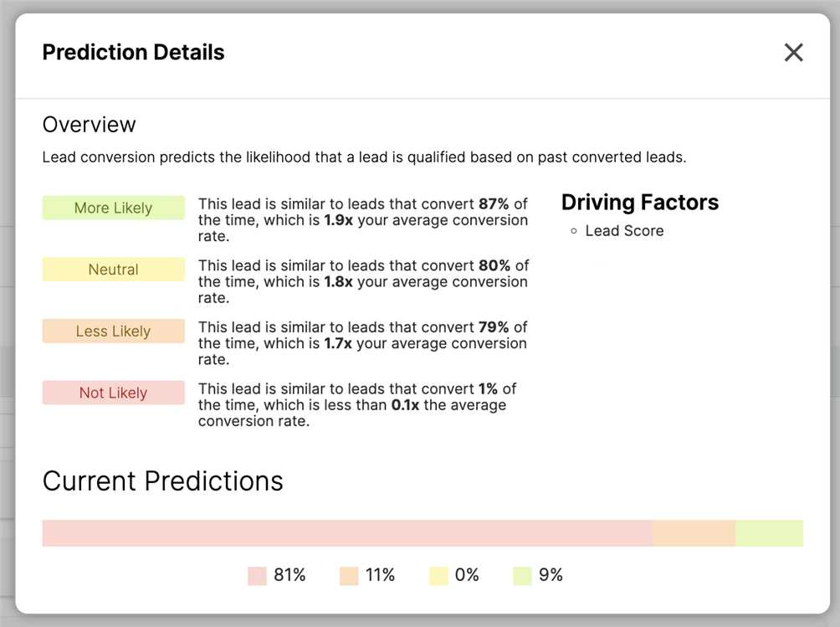The width and height of the screenshot is (840, 627).
Task: Click the orange segment of predictions bar
Action: coord(693,533)
